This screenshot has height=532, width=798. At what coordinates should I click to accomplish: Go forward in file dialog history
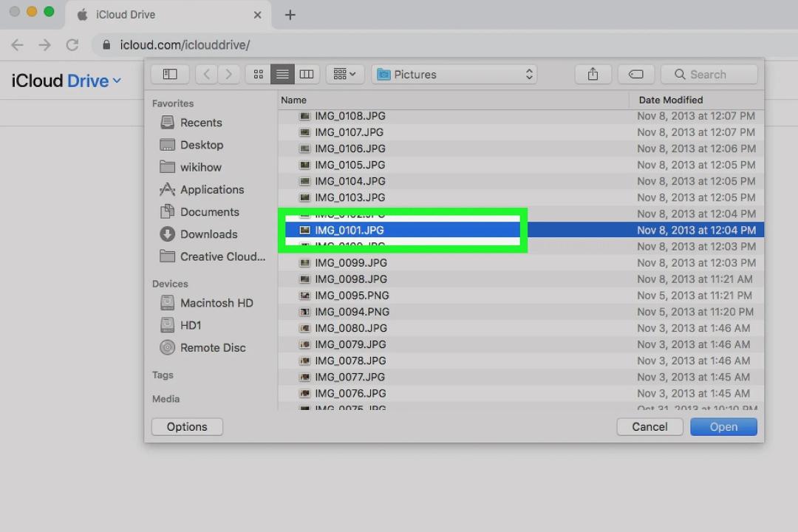(x=228, y=75)
